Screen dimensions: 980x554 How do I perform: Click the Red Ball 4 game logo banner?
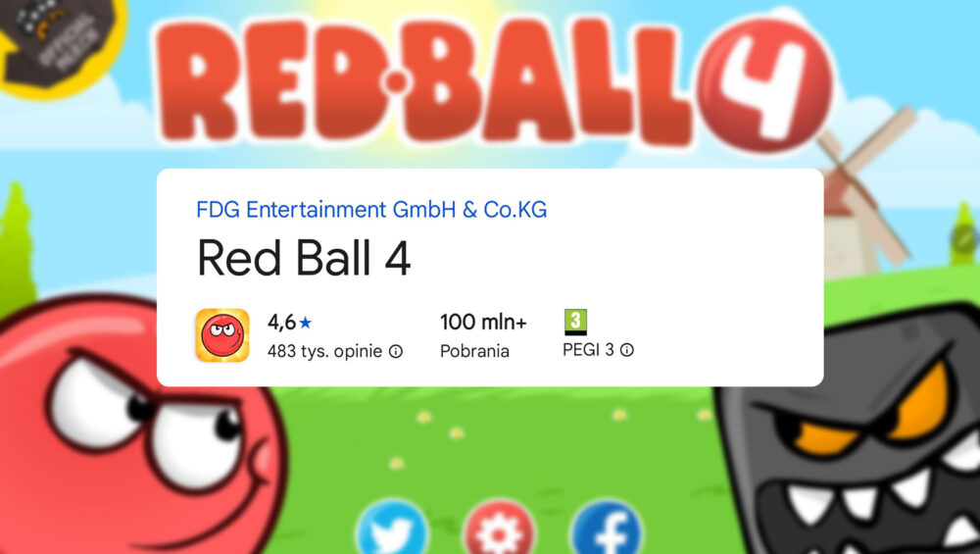494,81
